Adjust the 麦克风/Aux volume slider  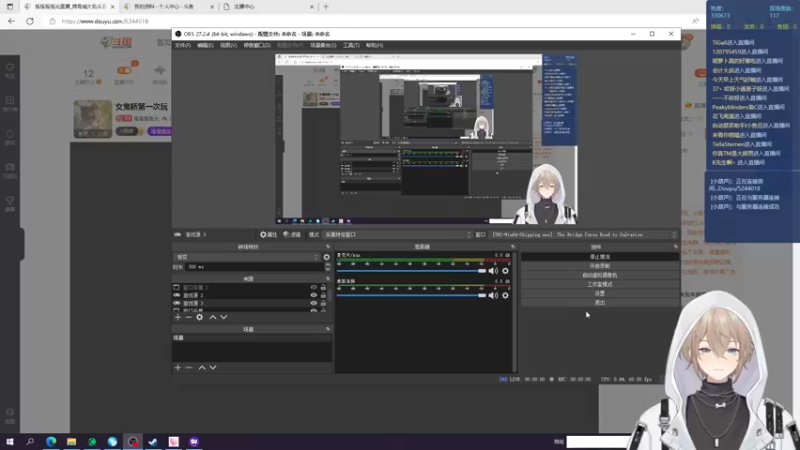click(x=411, y=271)
